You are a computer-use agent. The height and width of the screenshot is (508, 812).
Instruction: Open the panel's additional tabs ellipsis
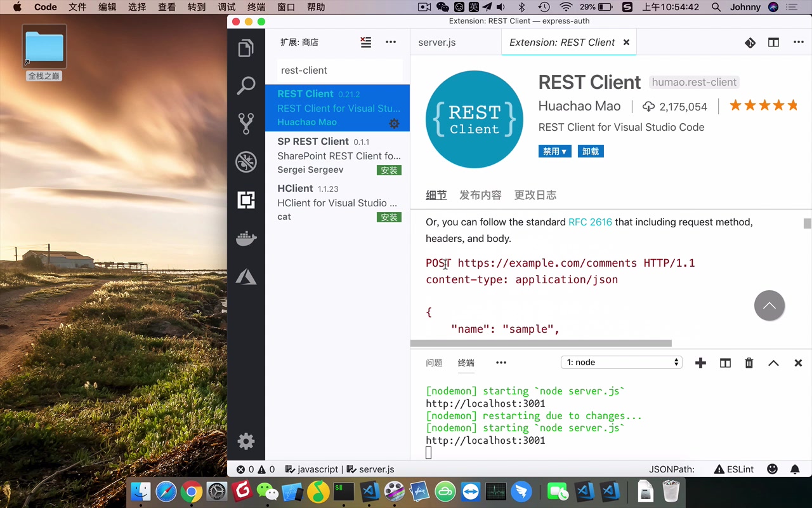tap(501, 363)
